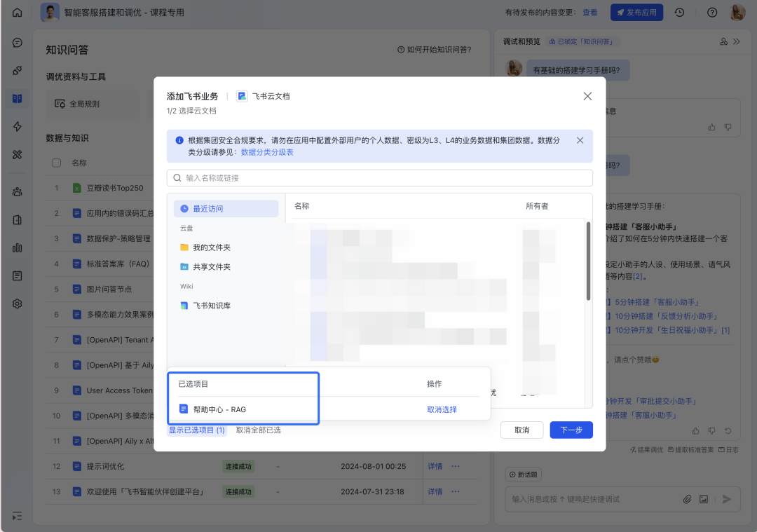Image resolution: width=757 pixels, height=532 pixels.
Task: Click thumbs up on last preview answer
Action: 695,430
